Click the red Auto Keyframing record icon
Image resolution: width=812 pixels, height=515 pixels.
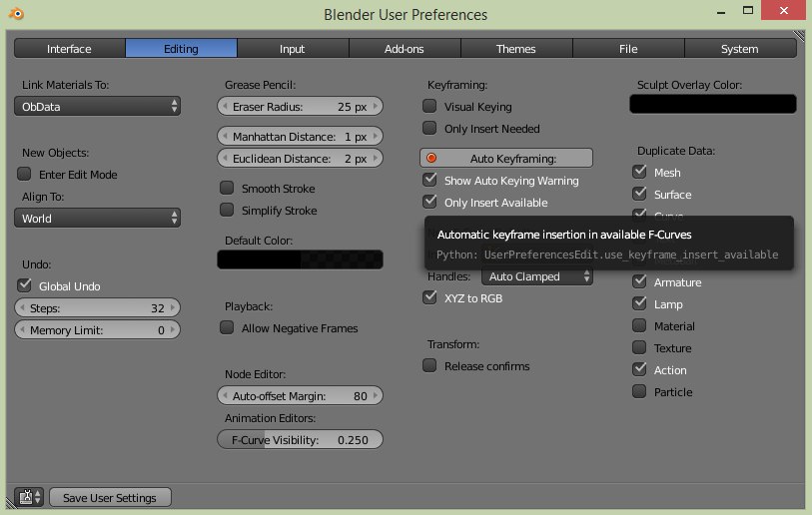pyautogui.click(x=431, y=158)
